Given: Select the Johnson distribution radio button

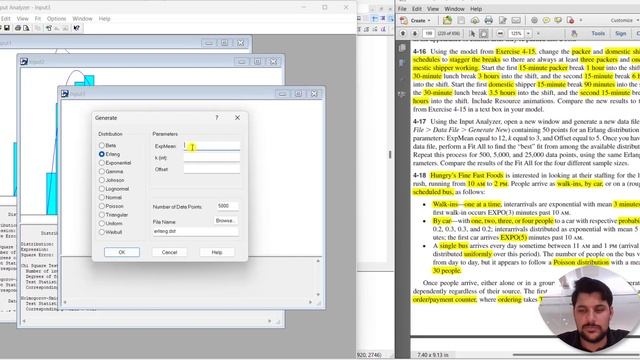Looking at the screenshot, I should click(x=102, y=180).
